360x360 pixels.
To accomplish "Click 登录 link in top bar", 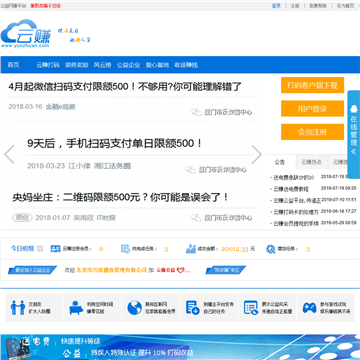I will 276,6.
